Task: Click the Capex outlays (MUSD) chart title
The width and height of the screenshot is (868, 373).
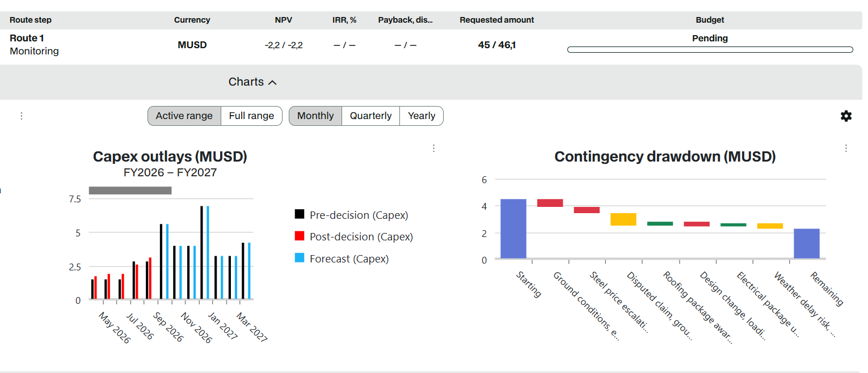Action: tap(170, 156)
